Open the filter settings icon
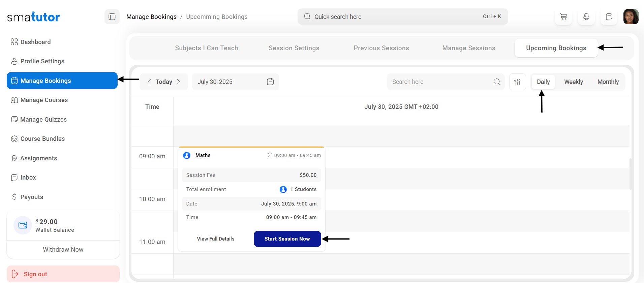The image size is (644, 283). tap(517, 82)
